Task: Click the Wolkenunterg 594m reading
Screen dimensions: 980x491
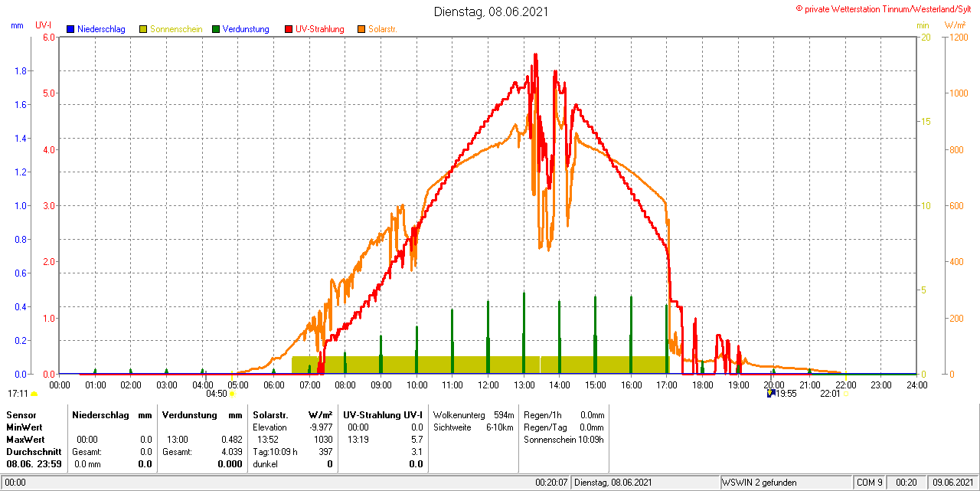Action: [x=473, y=414]
